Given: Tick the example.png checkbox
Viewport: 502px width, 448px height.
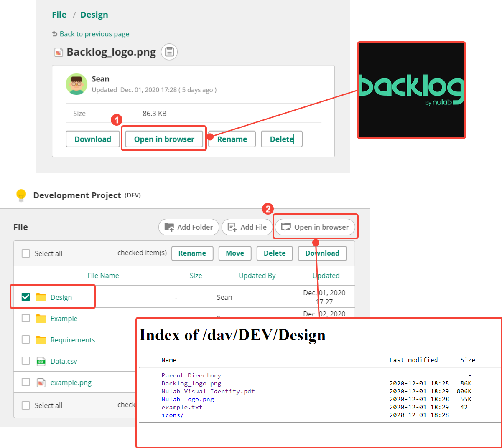Looking at the screenshot, I should (x=26, y=382).
